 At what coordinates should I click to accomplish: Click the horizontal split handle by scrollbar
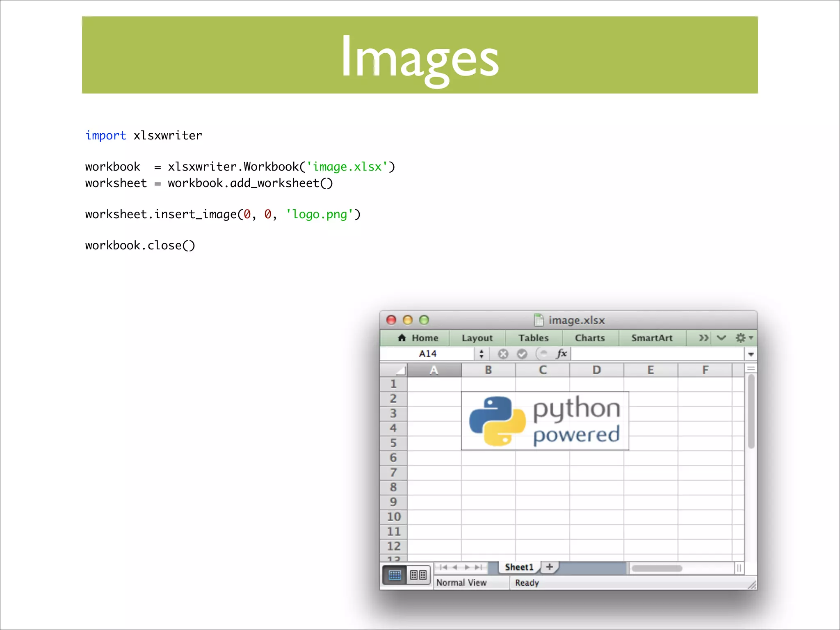(x=739, y=568)
